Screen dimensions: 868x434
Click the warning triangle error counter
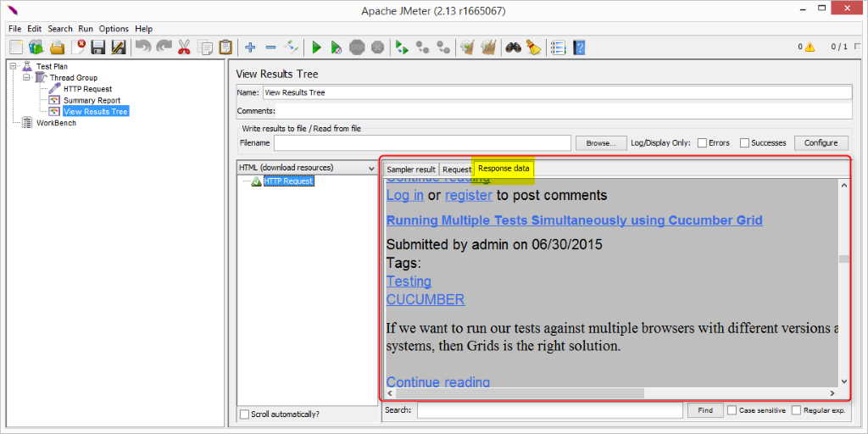tap(810, 47)
